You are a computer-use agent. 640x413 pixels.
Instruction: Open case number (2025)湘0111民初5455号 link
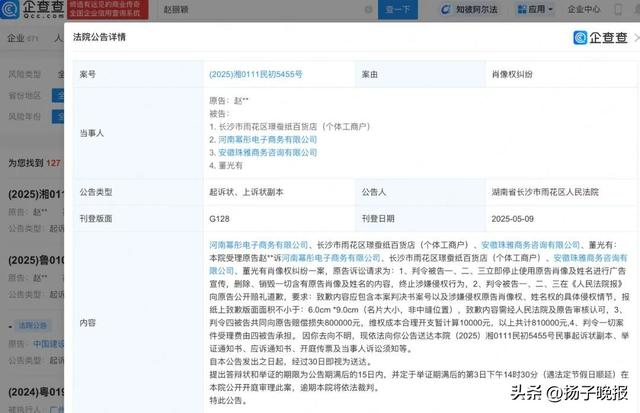click(x=256, y=74)
